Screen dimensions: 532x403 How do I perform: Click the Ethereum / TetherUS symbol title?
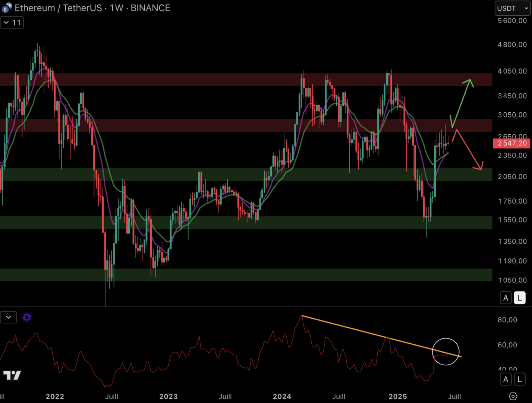click(x=58, y=8)
